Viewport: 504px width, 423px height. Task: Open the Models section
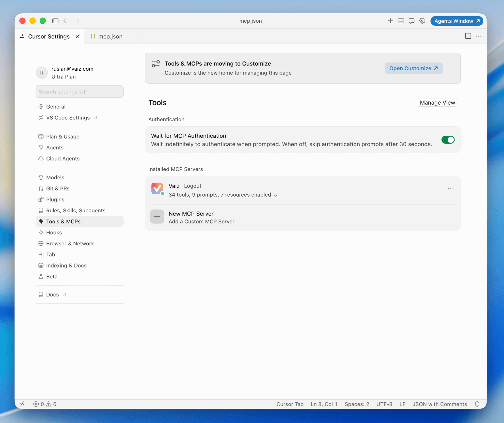79,177
